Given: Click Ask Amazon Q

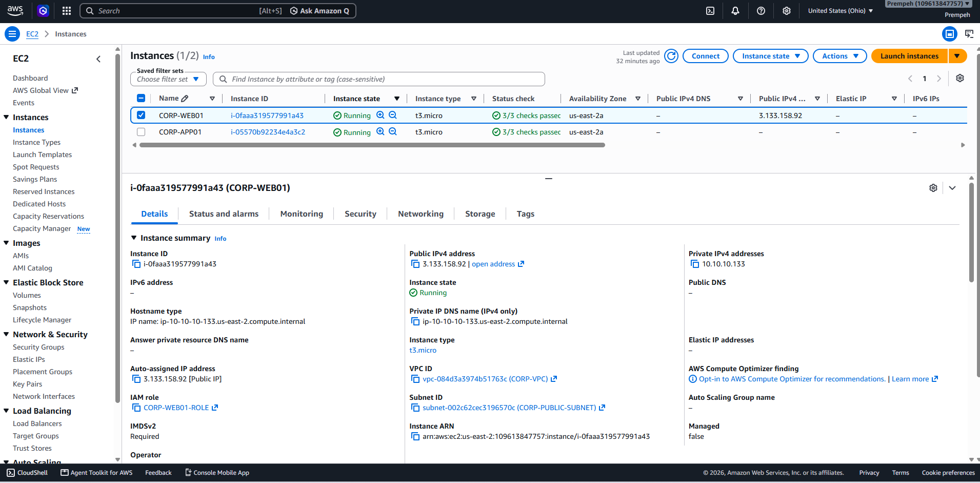Looking at the screenshot, I should coord(319,11).
